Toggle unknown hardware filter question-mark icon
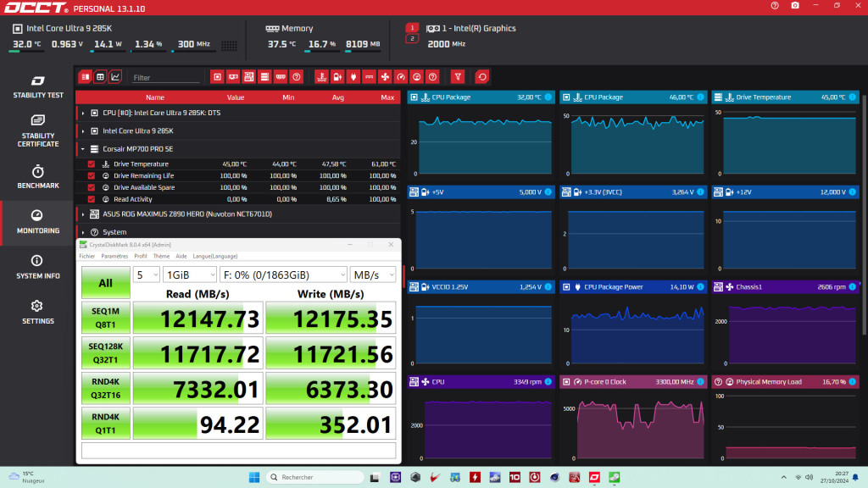Screen dimensions: 868x488 297,77
